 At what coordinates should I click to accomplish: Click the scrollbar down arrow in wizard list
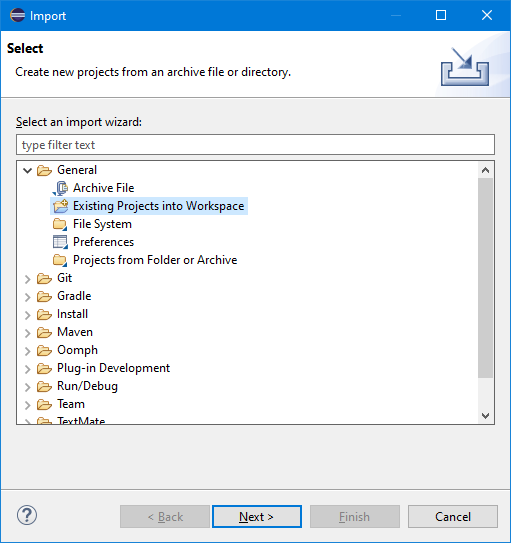tap(485, 416)
